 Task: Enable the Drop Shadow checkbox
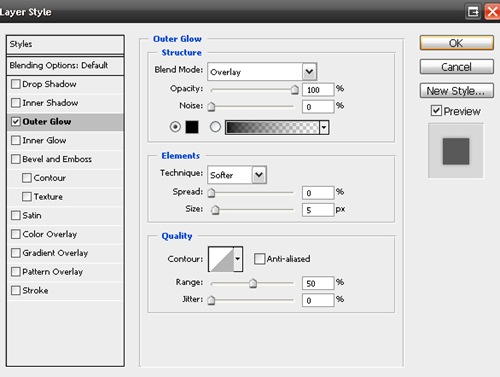coord(16,84)
